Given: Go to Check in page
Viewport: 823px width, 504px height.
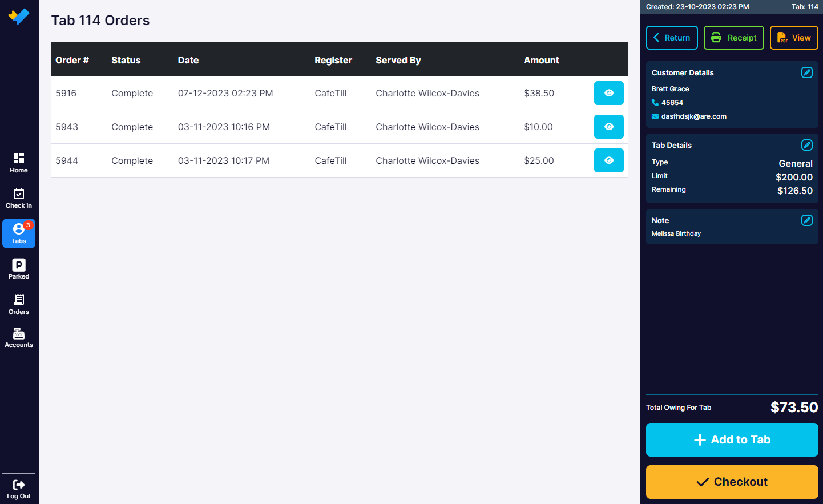Looking at the screenshot, I should (x=19, y=197).
